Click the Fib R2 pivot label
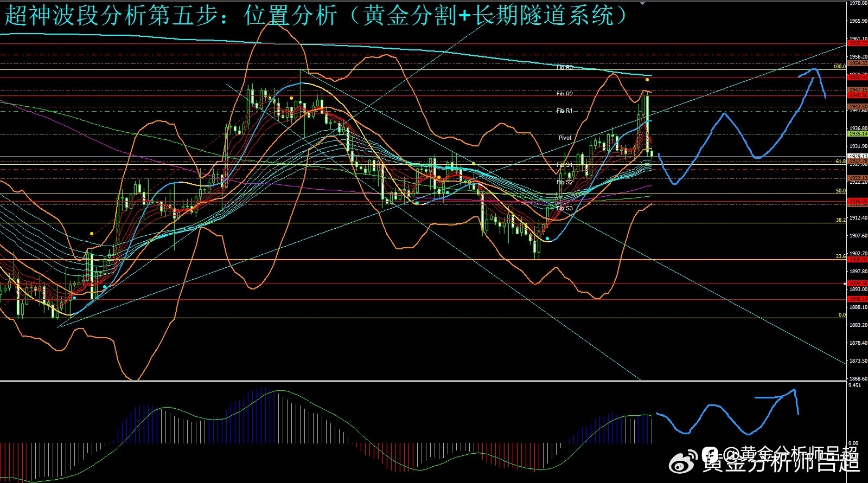This screenshot has height=483, width=868. (x=565, y=94)
